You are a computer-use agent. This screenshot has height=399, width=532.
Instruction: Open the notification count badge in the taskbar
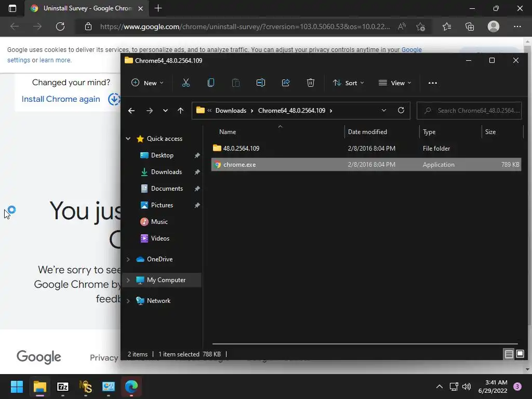(x=517, y=387)
